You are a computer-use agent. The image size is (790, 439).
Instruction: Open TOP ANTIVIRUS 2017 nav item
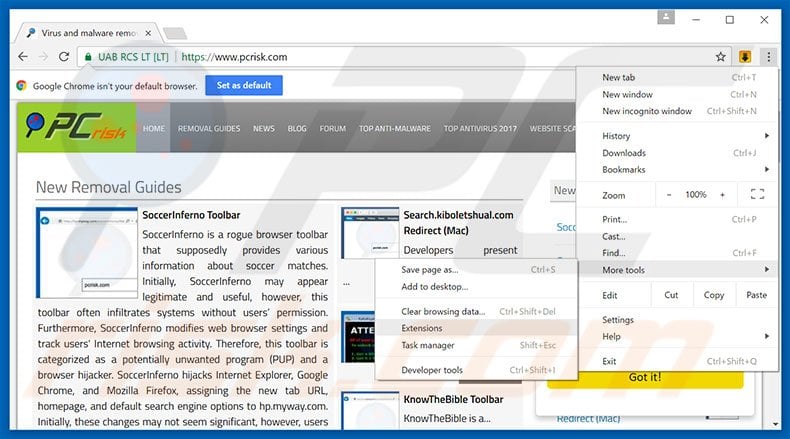click(x=480, y=129)
